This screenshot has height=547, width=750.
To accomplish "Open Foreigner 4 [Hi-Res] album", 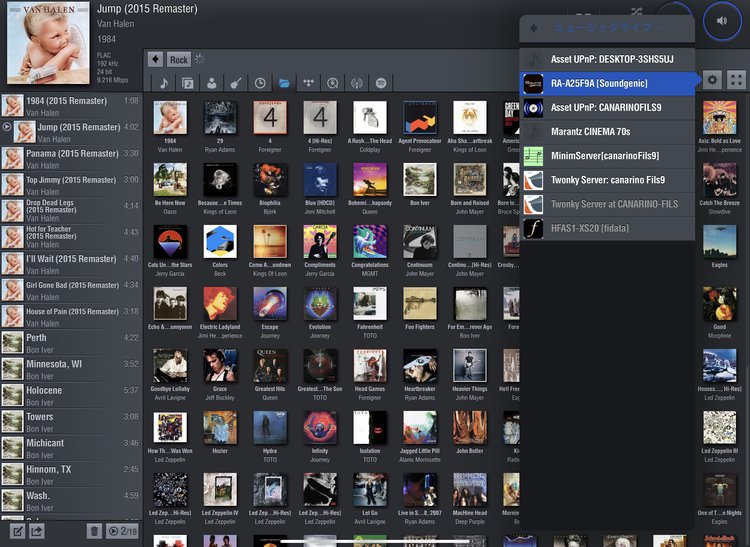I will [320, 117].
